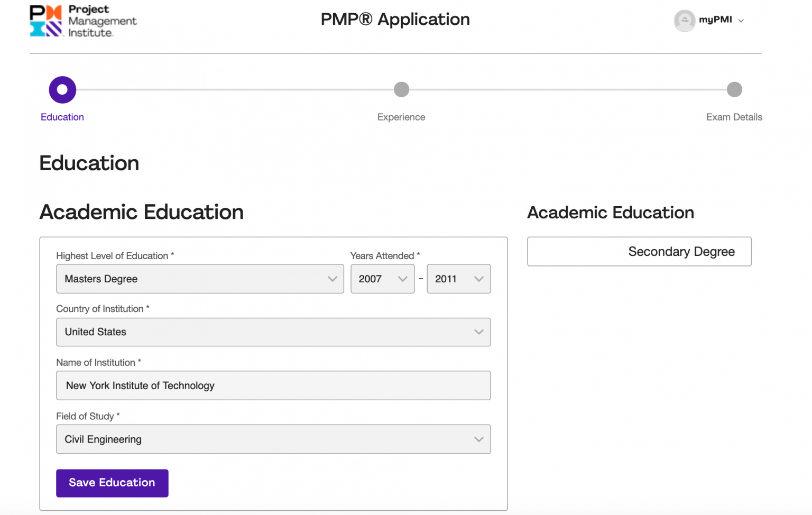Image resolution: width=812 pixels, height=515 pixels.
Task: Open the ending year 2011 dropdown
Action: click(x=458, y=279)
